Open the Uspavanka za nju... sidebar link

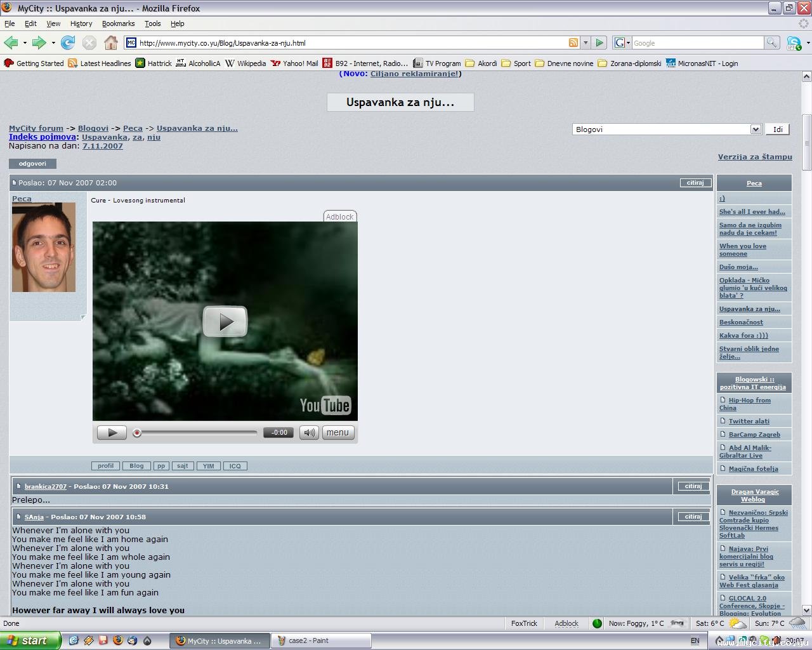(x=750, y=309)
